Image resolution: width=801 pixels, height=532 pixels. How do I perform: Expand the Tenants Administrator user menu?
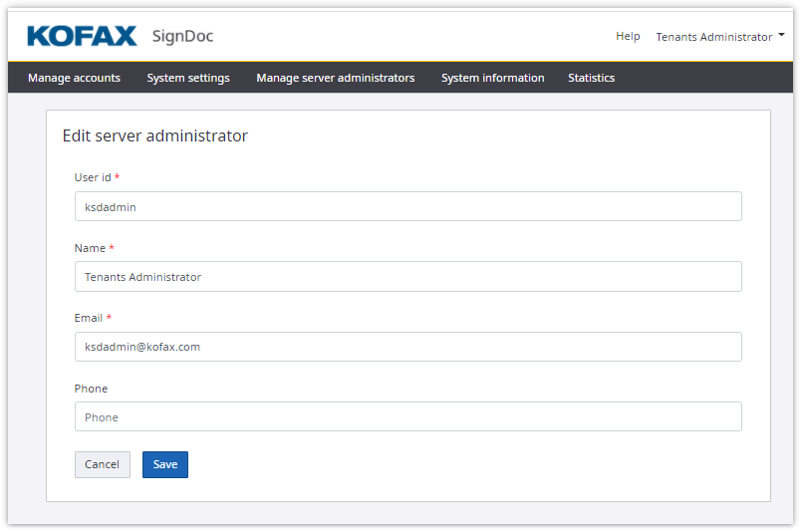pyautogui.click(x=719, y=37)
